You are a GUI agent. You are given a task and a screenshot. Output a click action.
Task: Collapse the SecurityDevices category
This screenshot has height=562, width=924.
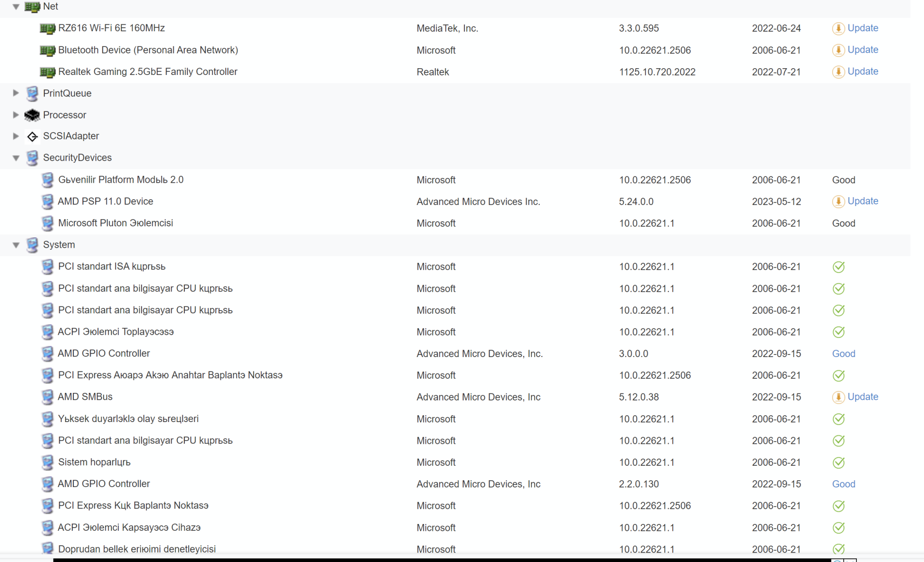16,158
